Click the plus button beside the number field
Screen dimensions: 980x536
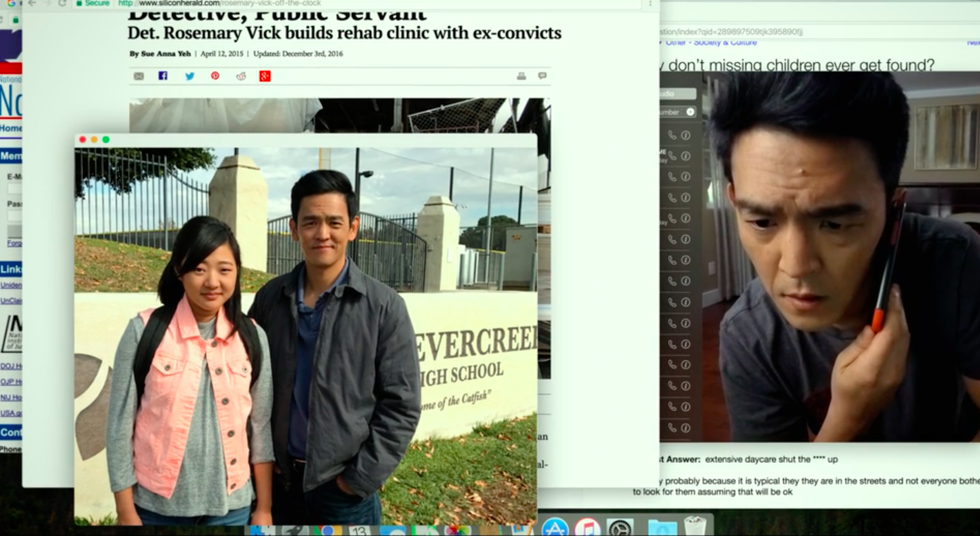point(690,112)
